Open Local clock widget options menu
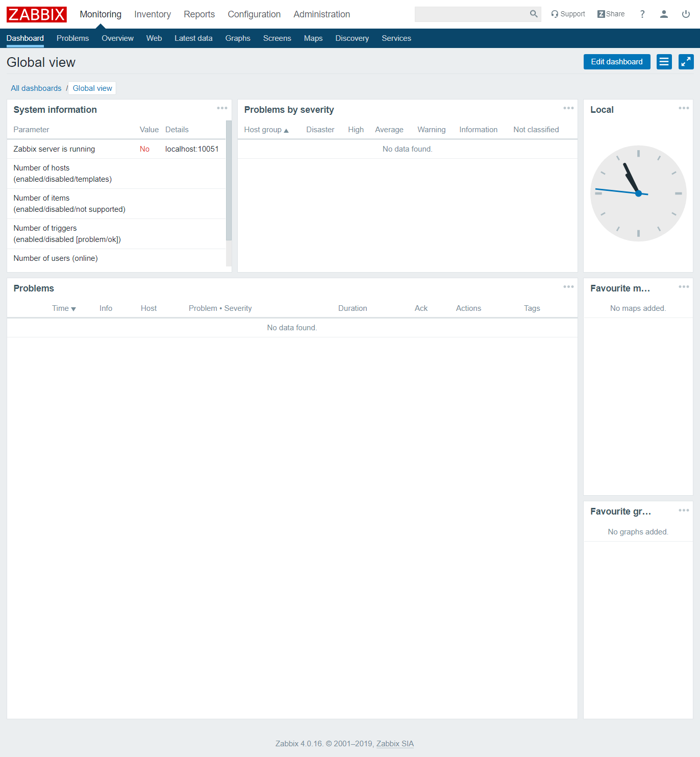Image resolution: width=700 pixels, height=757 pixels. point(684,108)
